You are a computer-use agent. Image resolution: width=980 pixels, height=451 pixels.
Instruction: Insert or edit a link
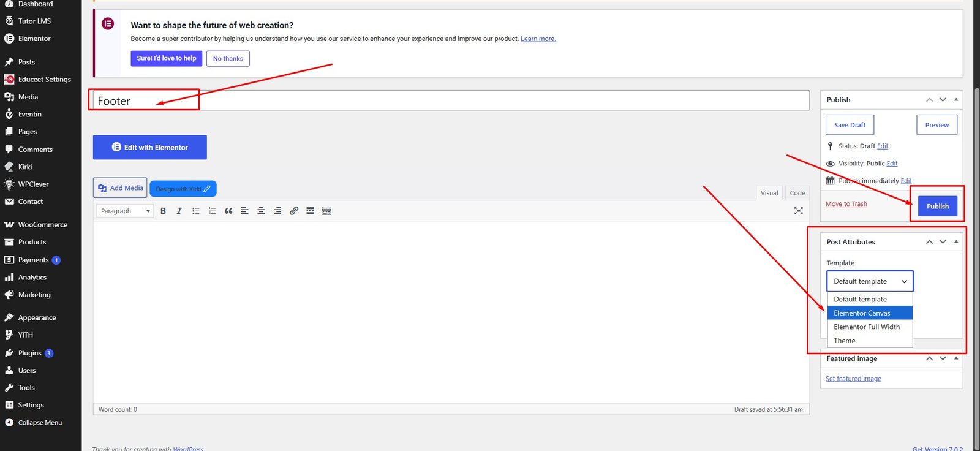point(294,211)
